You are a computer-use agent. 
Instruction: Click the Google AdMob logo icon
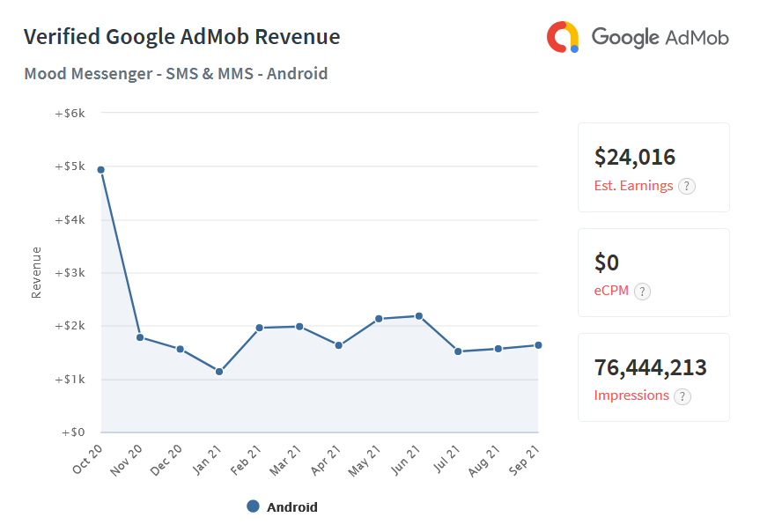point(563,37)
